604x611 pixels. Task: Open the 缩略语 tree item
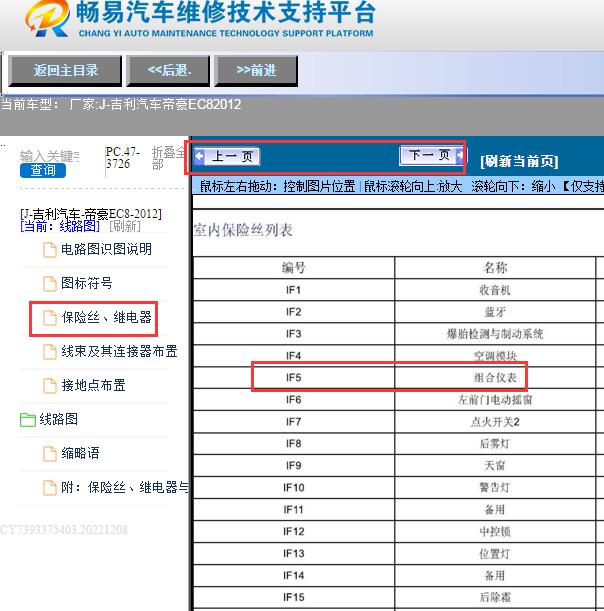pyautogui.click(x=80, y=453)
